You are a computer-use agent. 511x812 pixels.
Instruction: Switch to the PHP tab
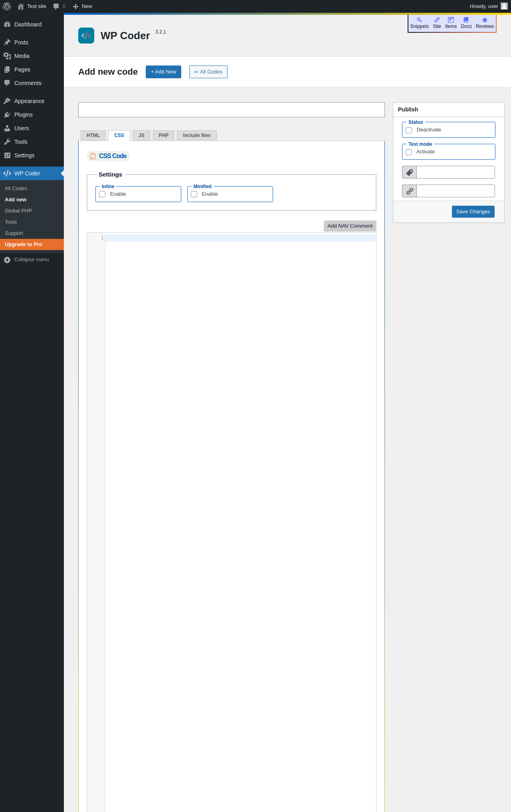[164, 135]
